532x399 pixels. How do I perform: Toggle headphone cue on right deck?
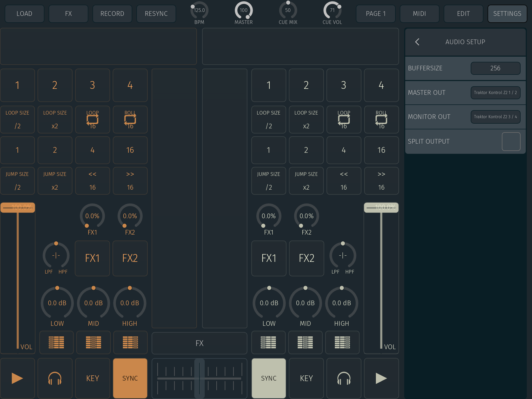tap(344, 378)
